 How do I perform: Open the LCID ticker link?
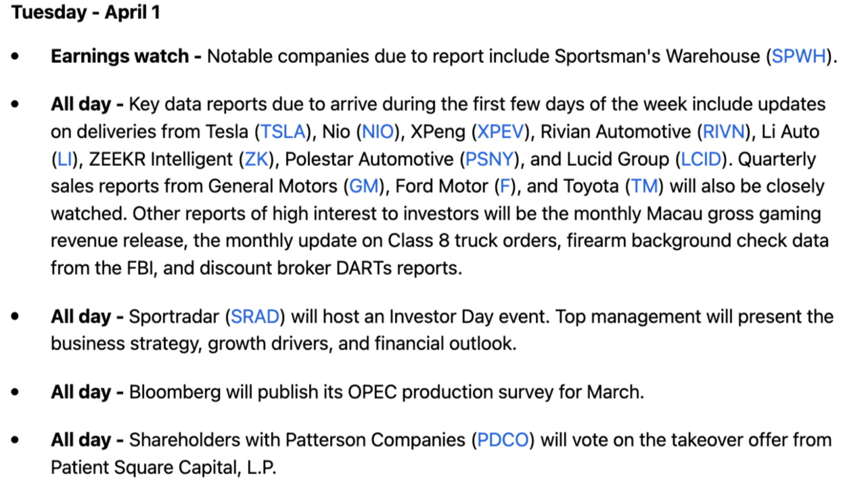(x=702, y=159)
